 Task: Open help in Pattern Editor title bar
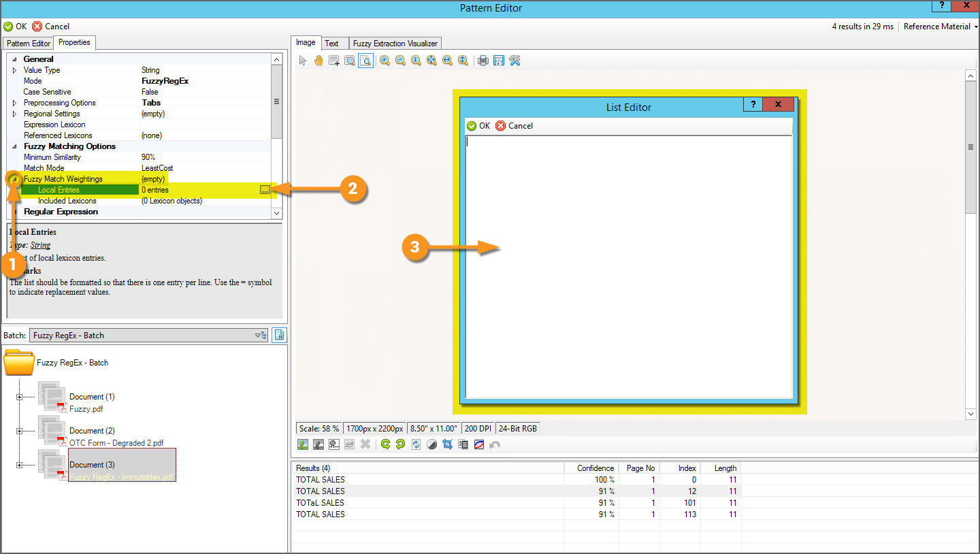[943, 7]
